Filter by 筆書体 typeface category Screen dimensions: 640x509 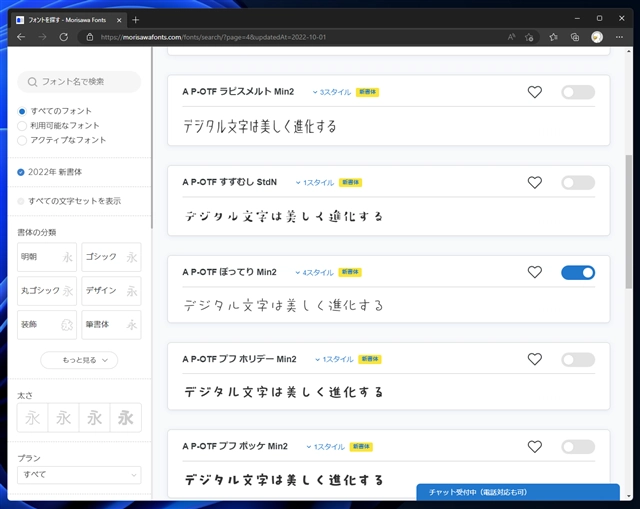coord(111,325)
